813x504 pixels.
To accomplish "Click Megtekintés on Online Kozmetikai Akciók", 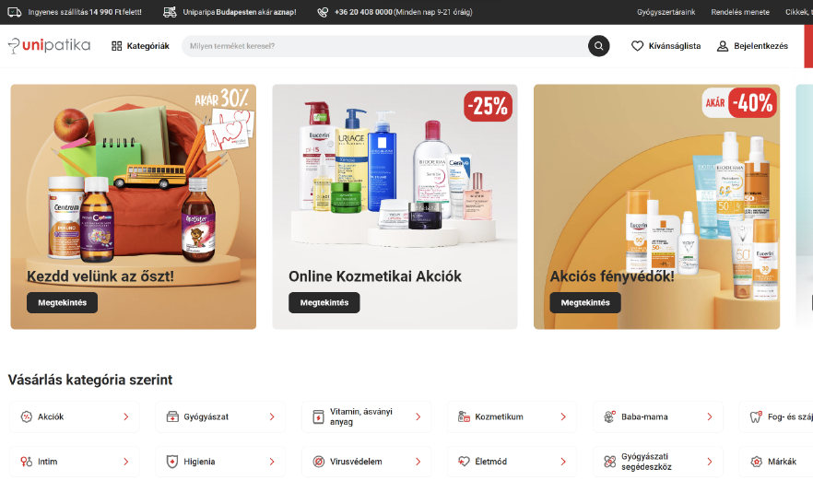I will (x=324, y=303).
